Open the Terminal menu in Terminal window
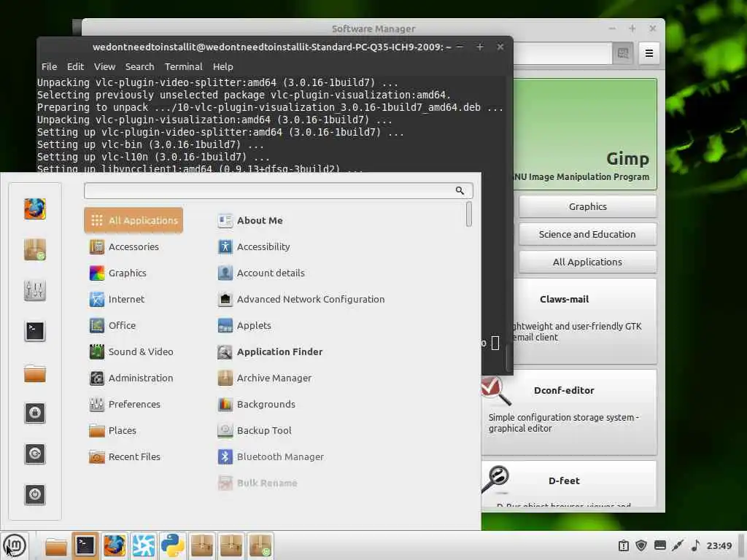The width and height of the screenshot is (747, 560). point(183,66)
